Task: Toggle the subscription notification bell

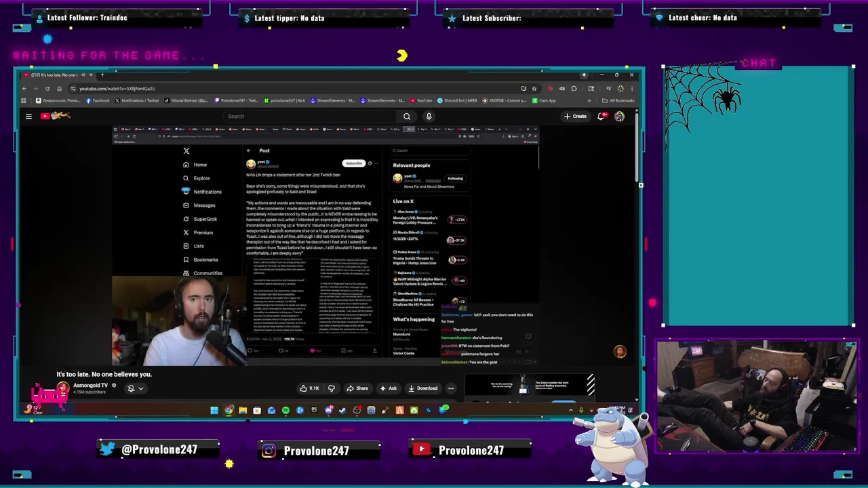Action: tap(131, 388)
